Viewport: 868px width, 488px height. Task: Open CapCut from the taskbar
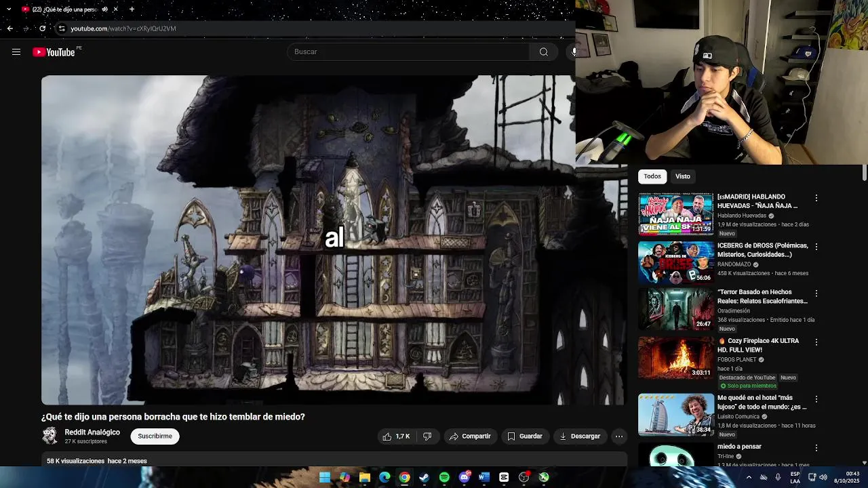point(504,477)
